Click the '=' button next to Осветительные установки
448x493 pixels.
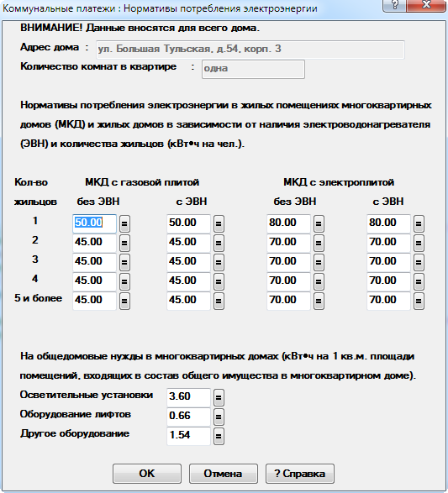pyautogui.click(x=219, y=397)
